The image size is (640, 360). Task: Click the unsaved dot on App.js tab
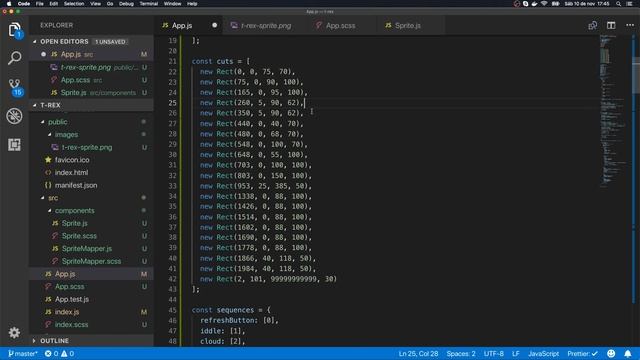click(214, 25)
